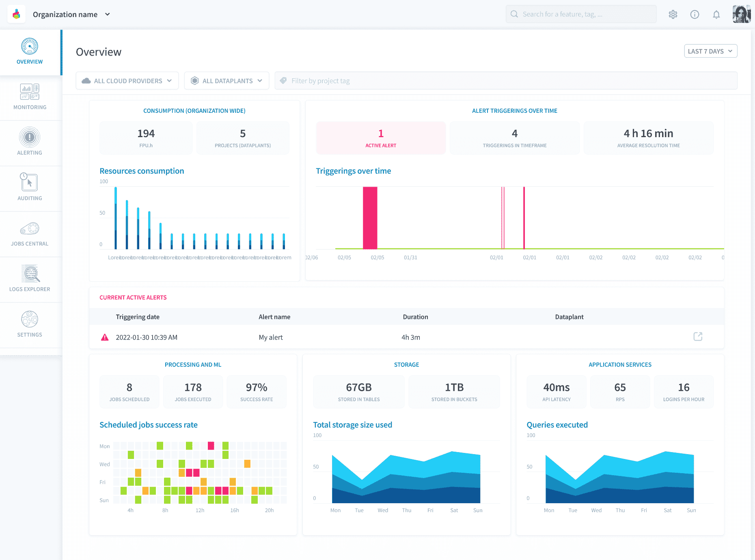Click the 178 Jobs Executed card
Image resolution: width=755 pixels, height=560 pixels.
click(x=193, y=392)
